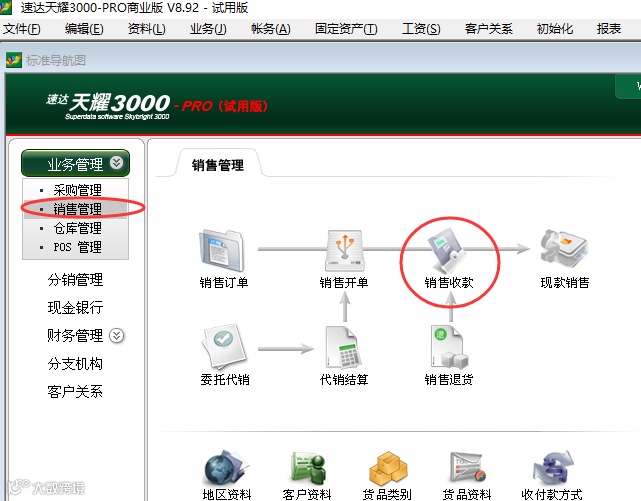This screenshot has height=501, width=641.
Task: Select 仓库管理 in sidebar
Action: pyautogui.click(x=77, y=228)
